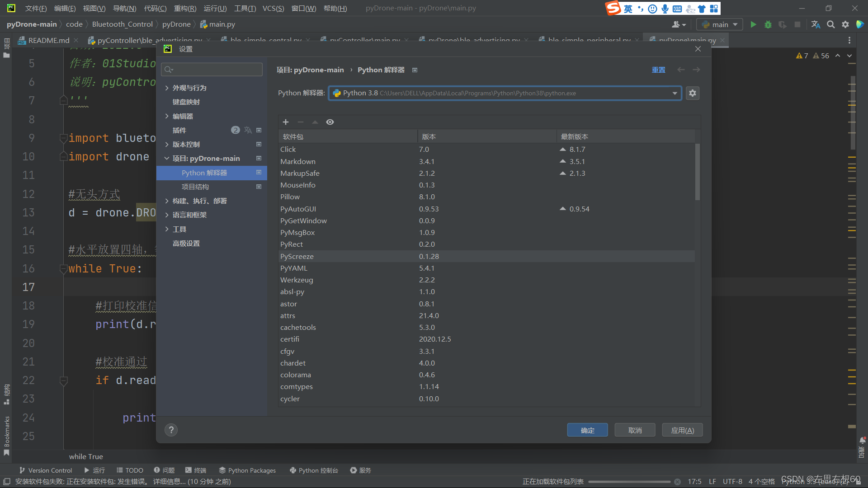Click the 重置 link
Screen dimensions: 868x488
[x=658, y=70]
